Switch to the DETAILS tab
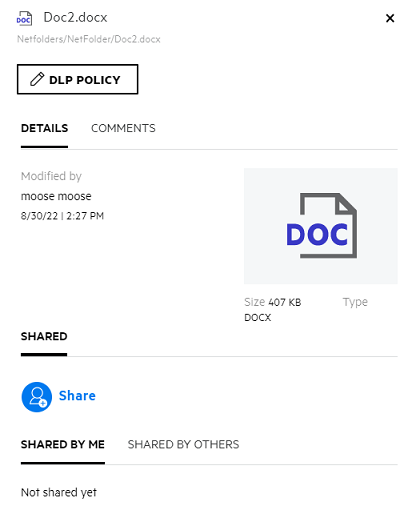420x518 pixels. (44, 128)
